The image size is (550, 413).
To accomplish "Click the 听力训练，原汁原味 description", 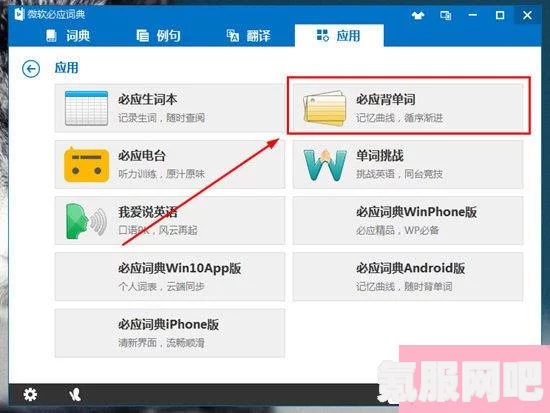I will 161,174.
